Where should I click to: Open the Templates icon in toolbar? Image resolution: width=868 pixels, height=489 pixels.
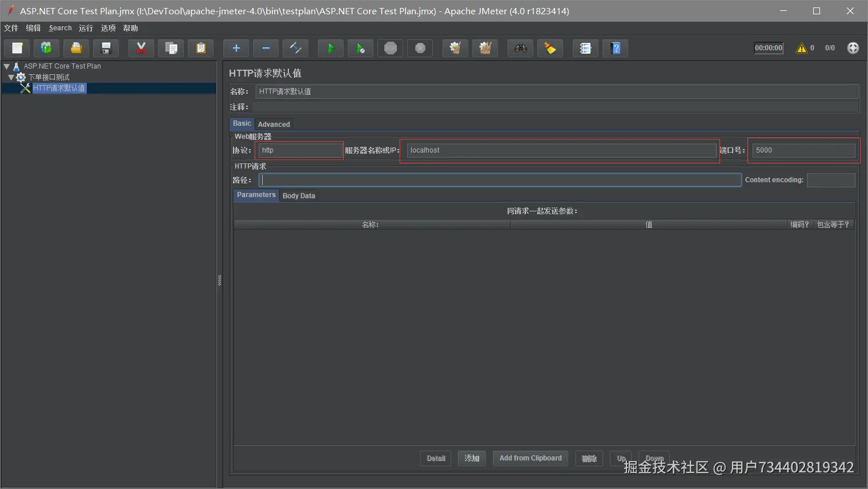[47, 49]
